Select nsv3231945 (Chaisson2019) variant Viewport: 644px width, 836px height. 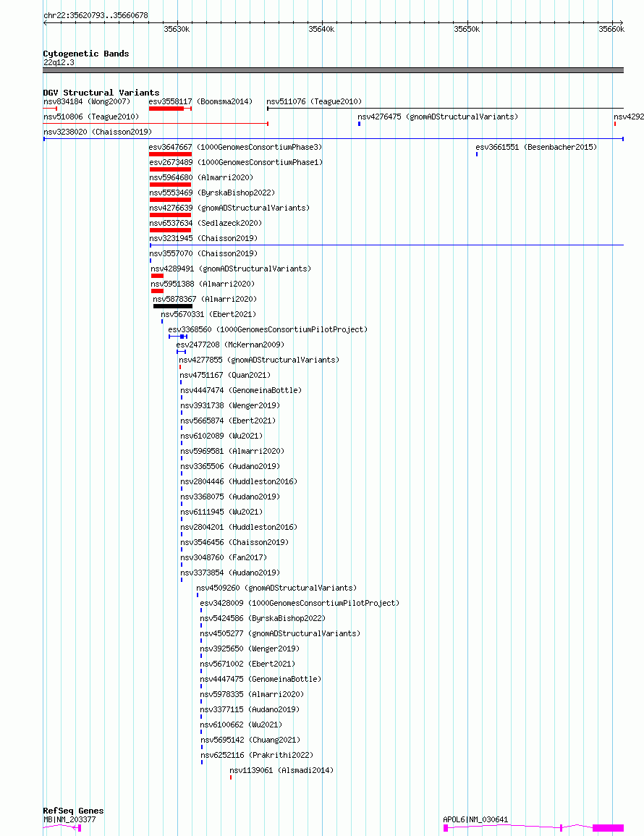point(203,238)
